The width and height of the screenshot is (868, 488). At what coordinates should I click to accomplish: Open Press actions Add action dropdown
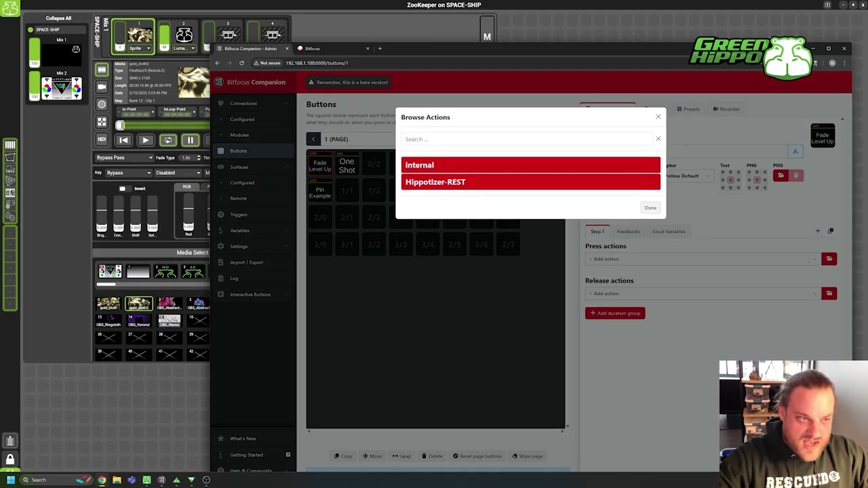(703, 259)
